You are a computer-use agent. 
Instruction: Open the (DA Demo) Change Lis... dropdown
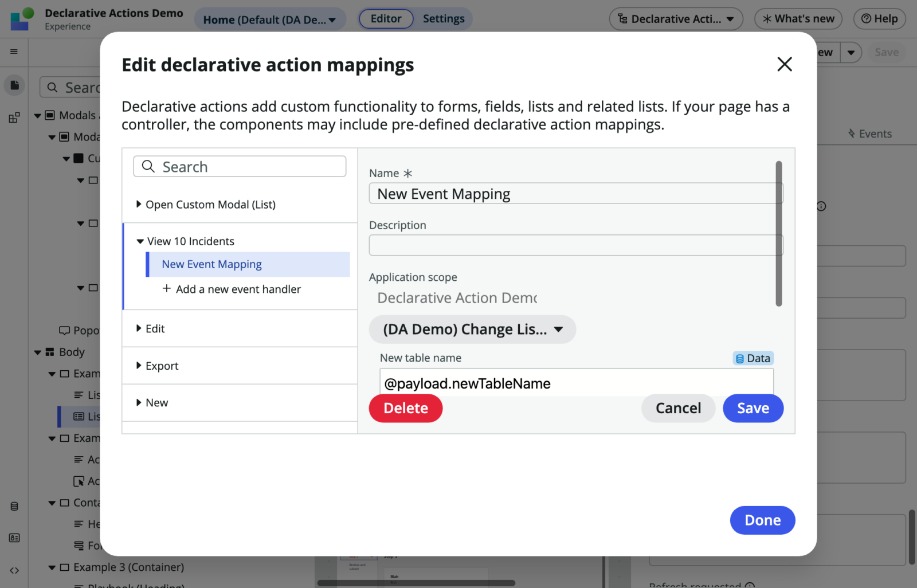click(x=472, y=329)
